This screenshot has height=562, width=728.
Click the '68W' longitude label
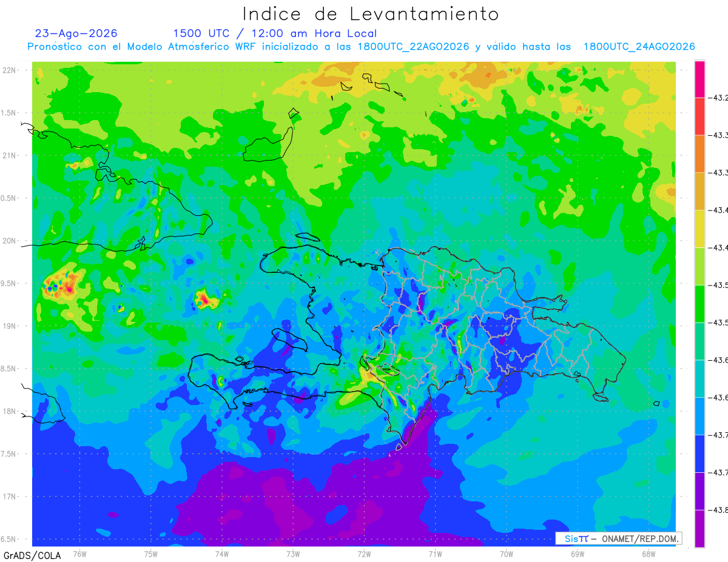click(649, 554)
